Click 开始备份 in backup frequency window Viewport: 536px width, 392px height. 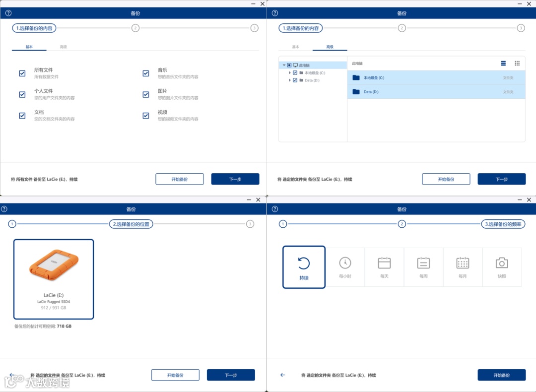(501, 375)
